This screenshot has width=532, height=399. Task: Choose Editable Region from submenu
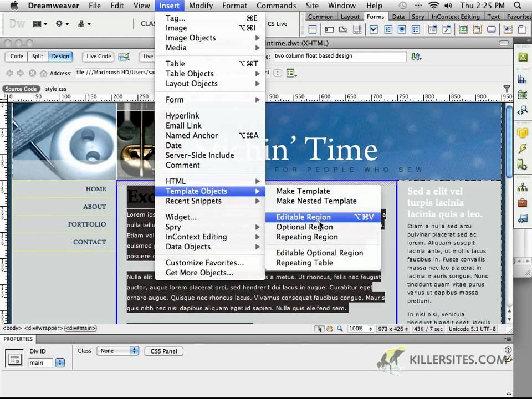coord(323,217)
